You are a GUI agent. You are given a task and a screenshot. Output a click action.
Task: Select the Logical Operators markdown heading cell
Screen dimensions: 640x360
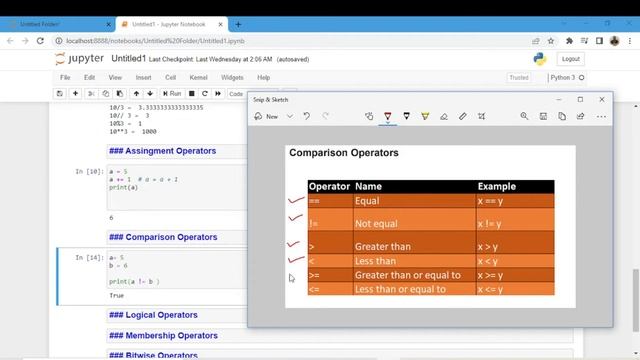[177, 315]
